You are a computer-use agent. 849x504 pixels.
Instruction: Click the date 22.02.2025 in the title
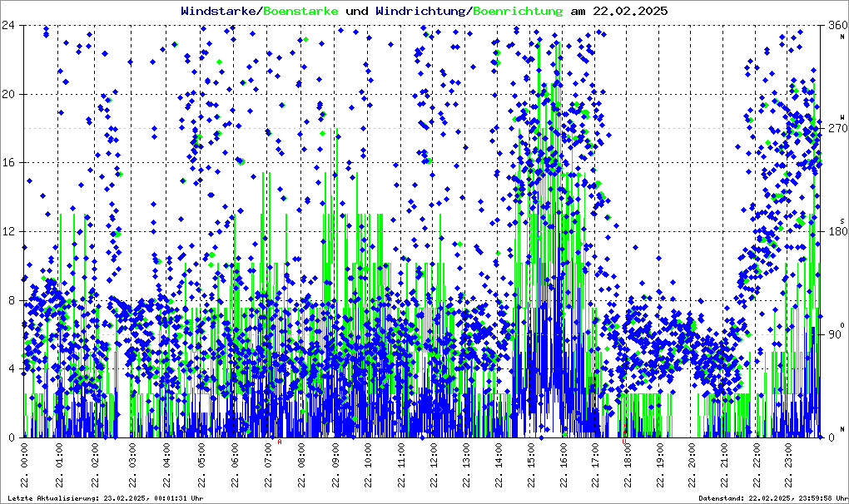coord(630,11)
